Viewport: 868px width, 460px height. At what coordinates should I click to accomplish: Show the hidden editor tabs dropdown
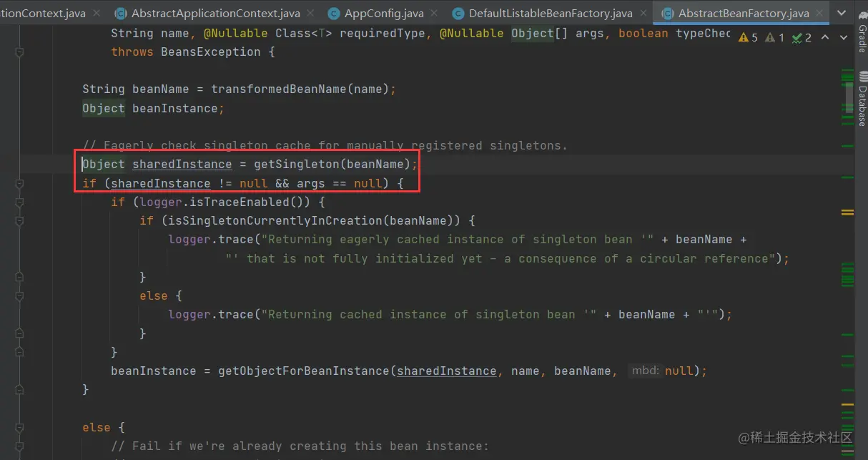click(843, 14)
